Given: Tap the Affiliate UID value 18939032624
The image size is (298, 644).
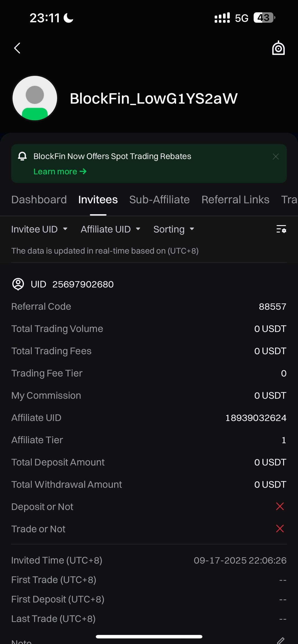Looking at the screenshot, I should point(256,418).
